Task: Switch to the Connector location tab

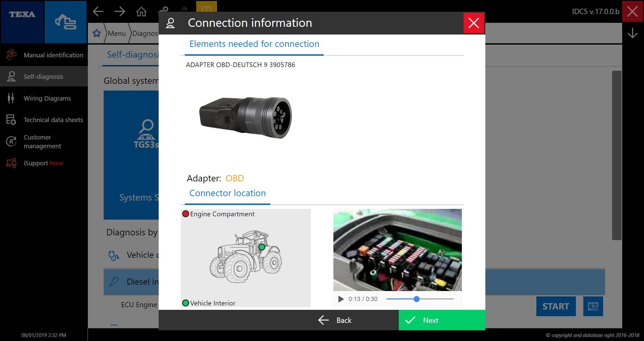Action: click(227, 193)
